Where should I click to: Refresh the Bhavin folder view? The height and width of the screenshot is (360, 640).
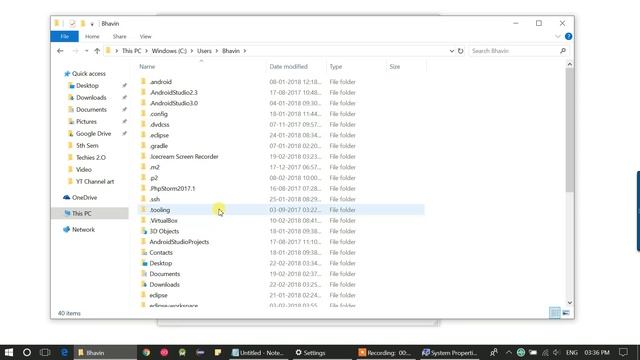pyautogui.click(x=460, y=51)
